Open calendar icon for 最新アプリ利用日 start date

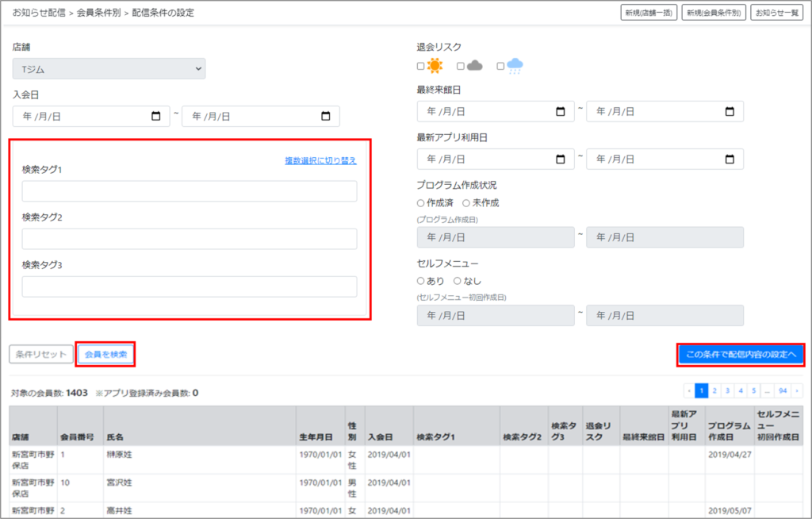pyautogui.click(x=561, y=160)
